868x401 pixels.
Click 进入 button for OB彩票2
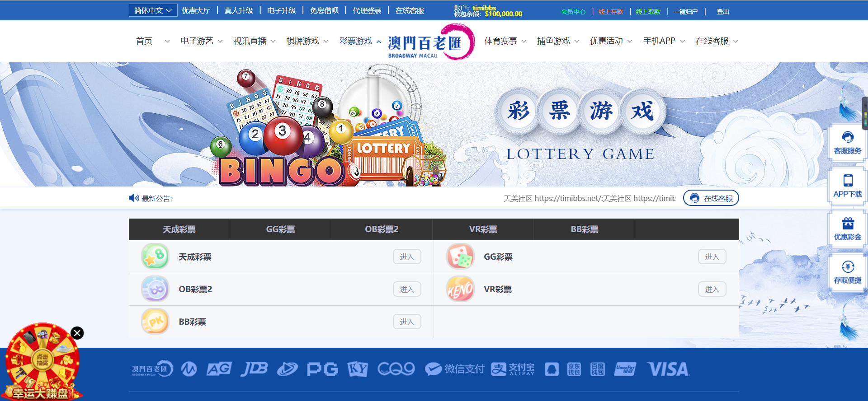pyautogui.click(x=407, y=289)
